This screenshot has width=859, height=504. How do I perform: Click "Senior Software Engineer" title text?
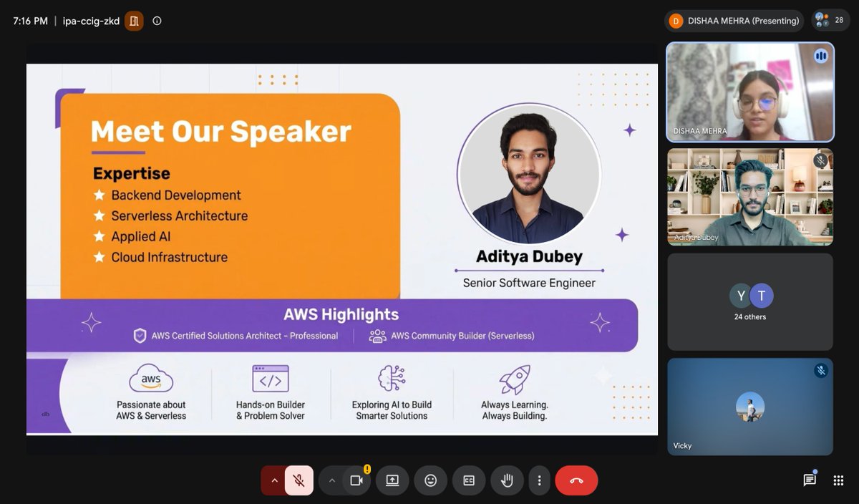(529, 283)
